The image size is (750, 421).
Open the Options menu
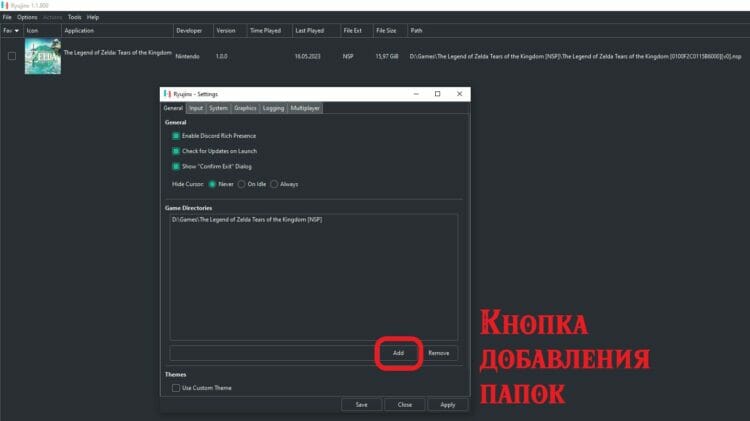click(x=27, y=17)
